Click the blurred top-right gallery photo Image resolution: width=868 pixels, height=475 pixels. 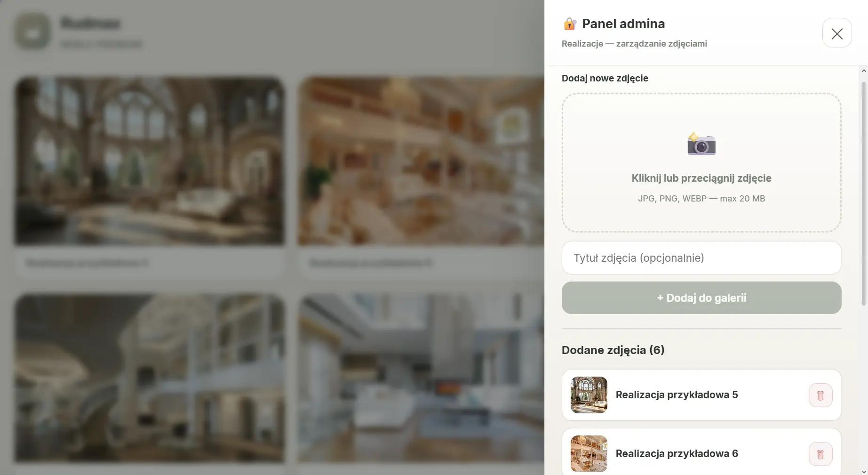click(x=421, y=161)
